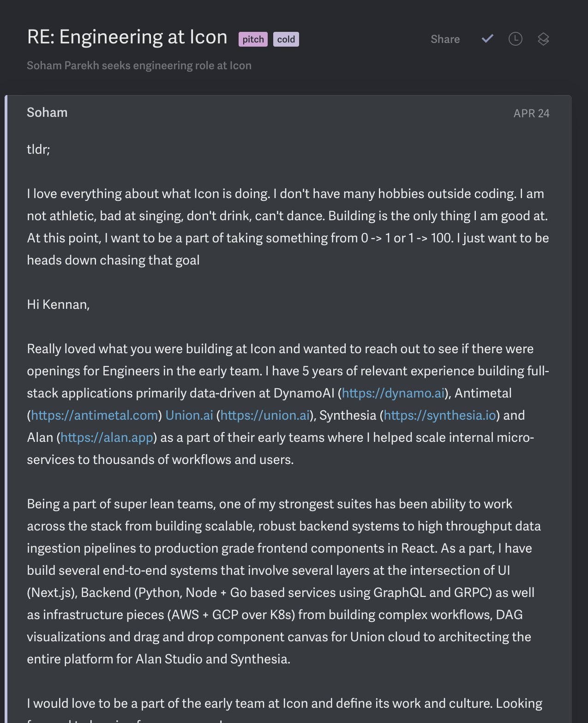Viewport: 588px width, 723px height.
Task: Click the "RE: Engineering at Icon" subject title
Action: pos(127,37)
